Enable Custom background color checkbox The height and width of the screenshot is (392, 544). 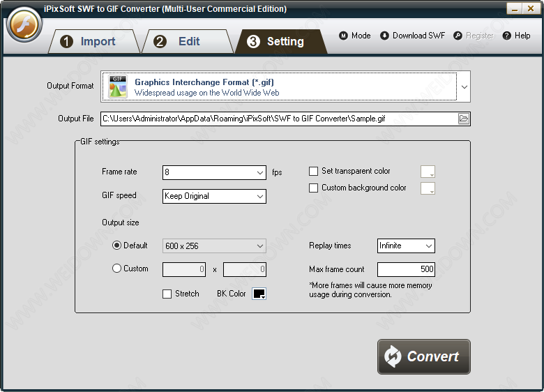click(x=313, y=188)
